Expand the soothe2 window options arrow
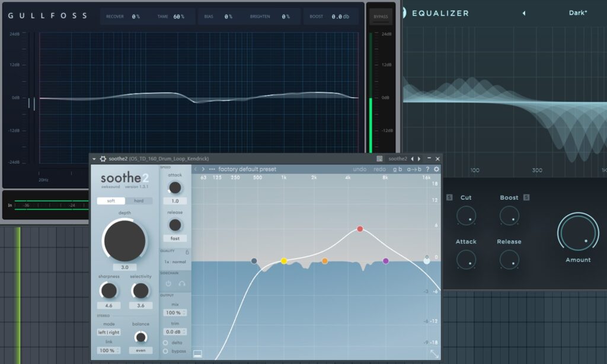Viewport: 607px width, 364px height. [x=94, y=159]
